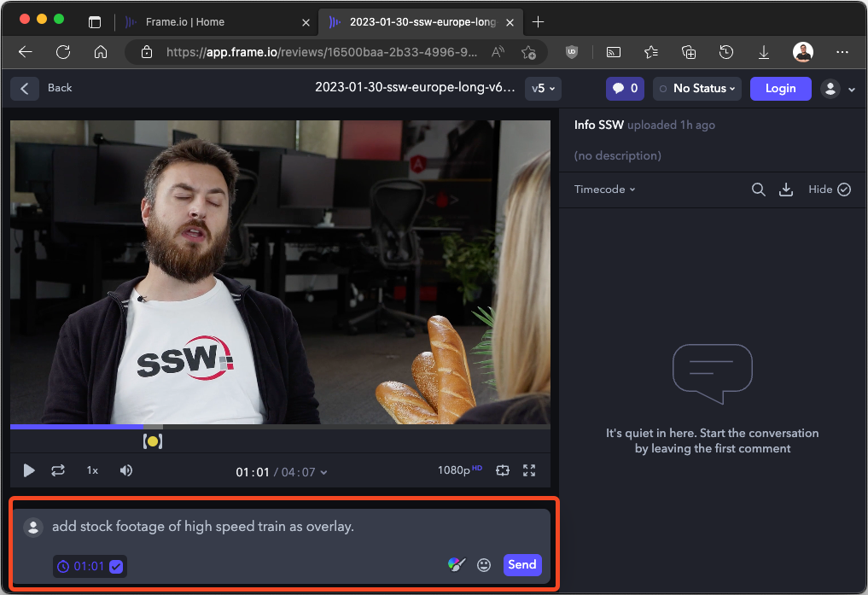Image resolution: width=868 pixels, height=595 pixels.
Task: Click the Login button
Action: (x=780, y=88)
